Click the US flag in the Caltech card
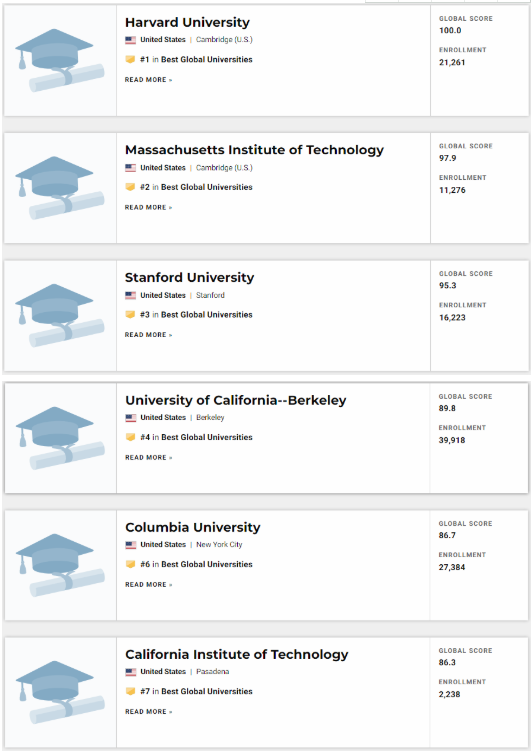The width and height of the screenshot is (532, 755). pos(131,672)
